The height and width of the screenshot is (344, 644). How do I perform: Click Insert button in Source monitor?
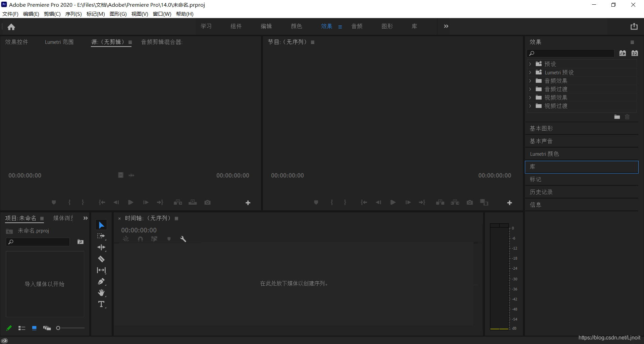coord(178,203)
